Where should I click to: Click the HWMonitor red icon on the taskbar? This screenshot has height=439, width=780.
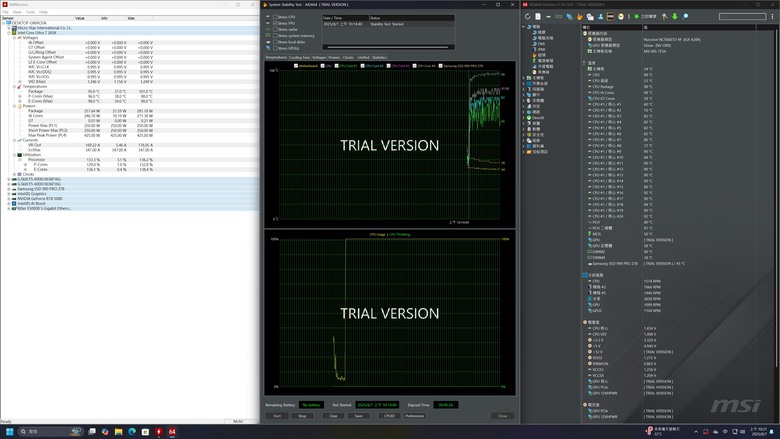point(159,432)
